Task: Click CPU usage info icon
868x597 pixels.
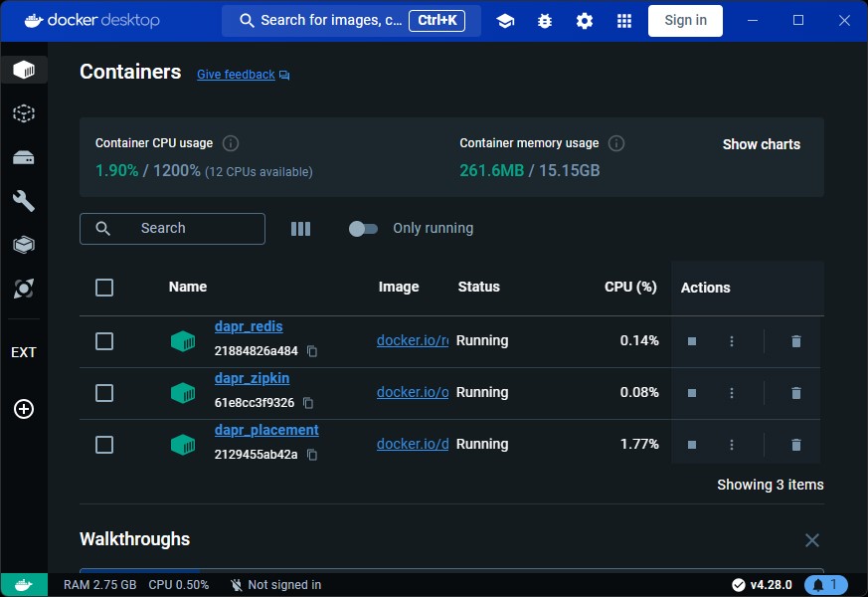Action: click(x=231, y=143)
